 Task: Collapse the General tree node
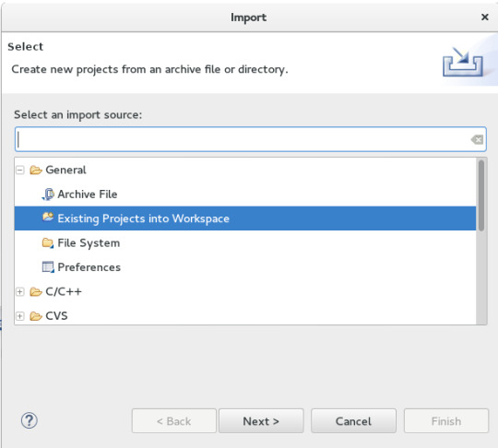(20, 171)
